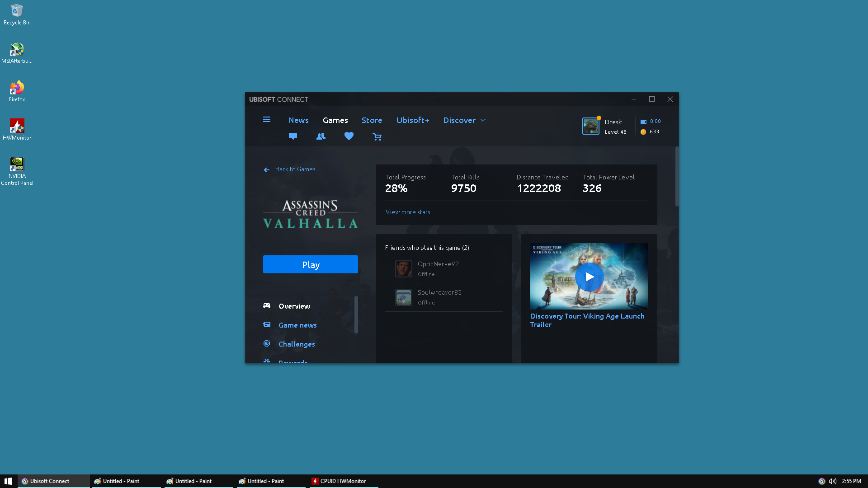
Task: Select the Firefox desktop icon
Action: (x=17, y=91)
